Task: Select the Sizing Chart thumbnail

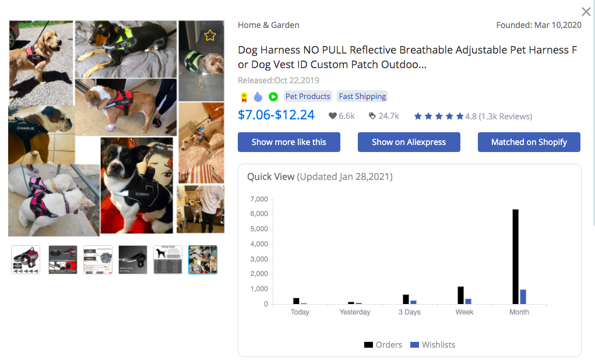Action: click(168, 260)
